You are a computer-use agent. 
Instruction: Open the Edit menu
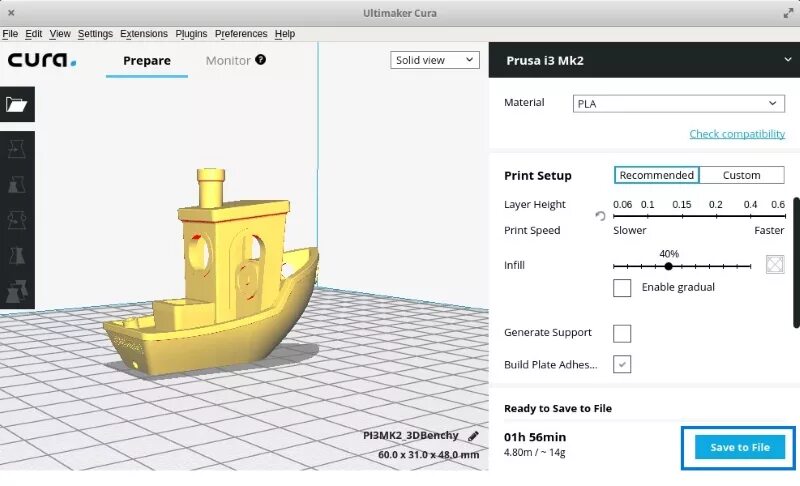pos(34,34)
